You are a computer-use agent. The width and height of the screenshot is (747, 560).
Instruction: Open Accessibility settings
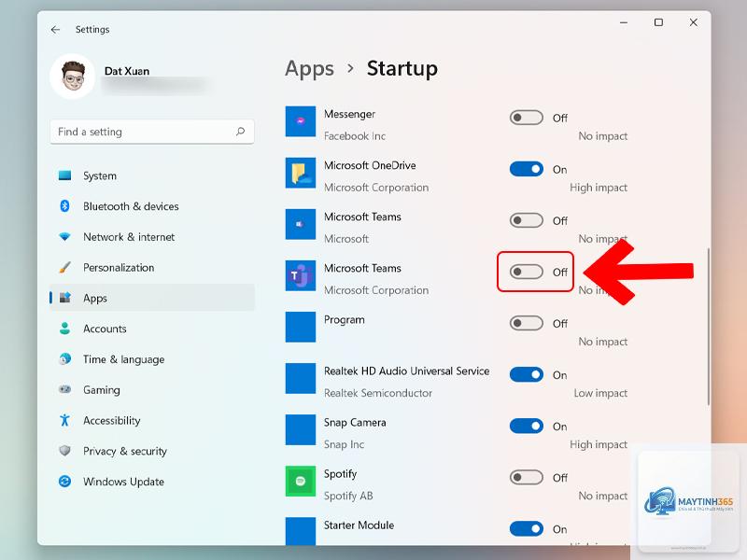152,420
